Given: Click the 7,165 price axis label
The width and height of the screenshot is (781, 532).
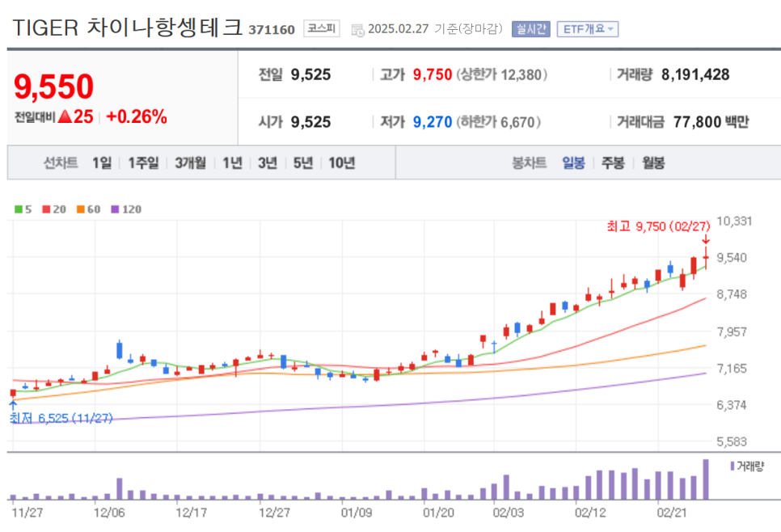Looking at the screenshot, I should tap(732, 369).
